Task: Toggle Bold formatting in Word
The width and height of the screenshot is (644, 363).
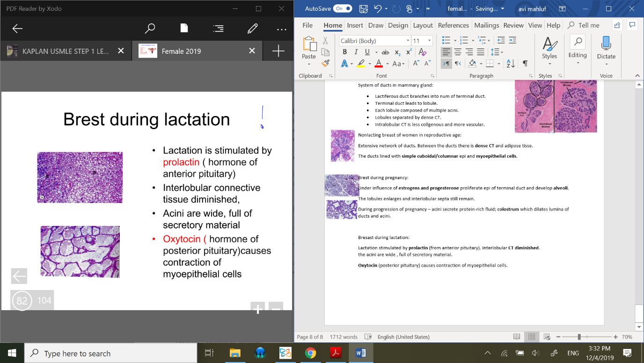Action: point(344,52)
